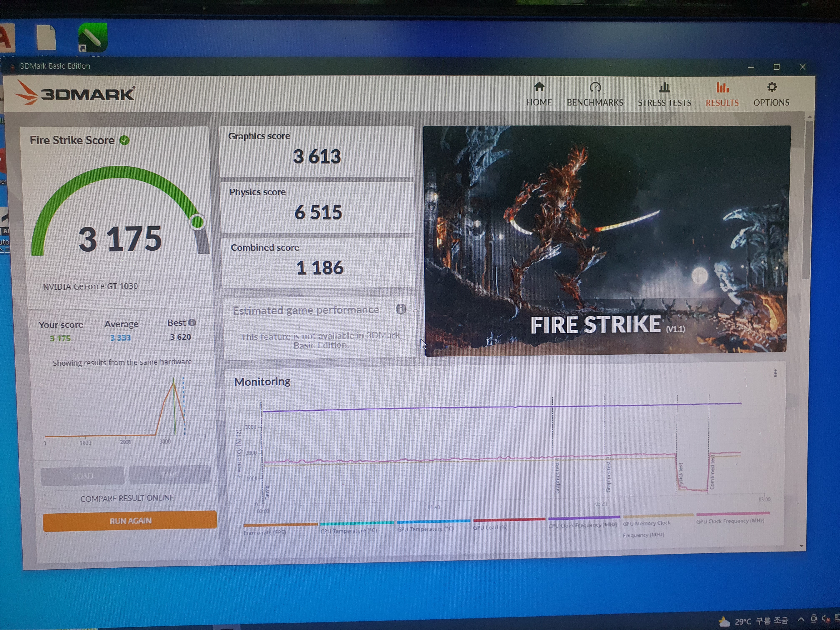Click the muted volume tray icon
Viewport: 840px width, 630px height.
[826, 619]
